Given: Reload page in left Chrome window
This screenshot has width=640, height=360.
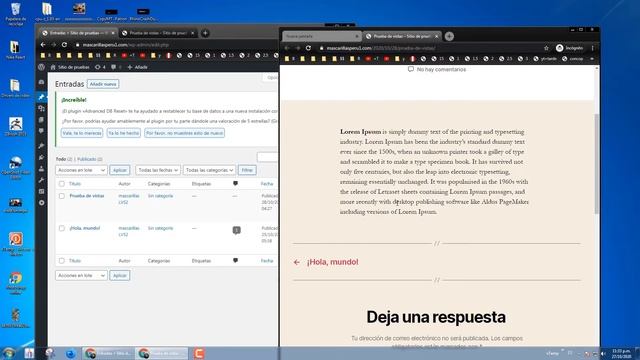Looking at the screenshot, I should (64, 44).
